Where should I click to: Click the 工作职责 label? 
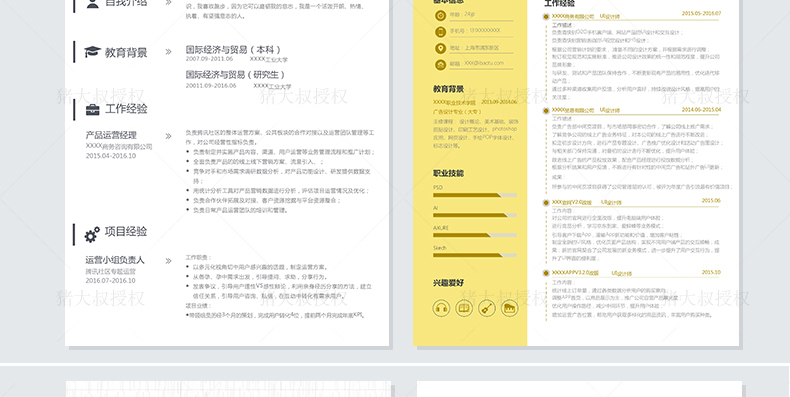(199, 257)
